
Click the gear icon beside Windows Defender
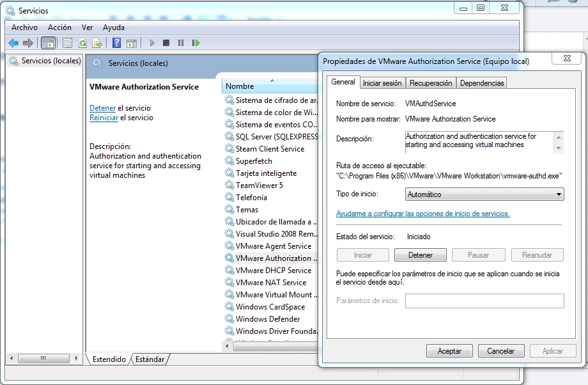pos(229,319)
